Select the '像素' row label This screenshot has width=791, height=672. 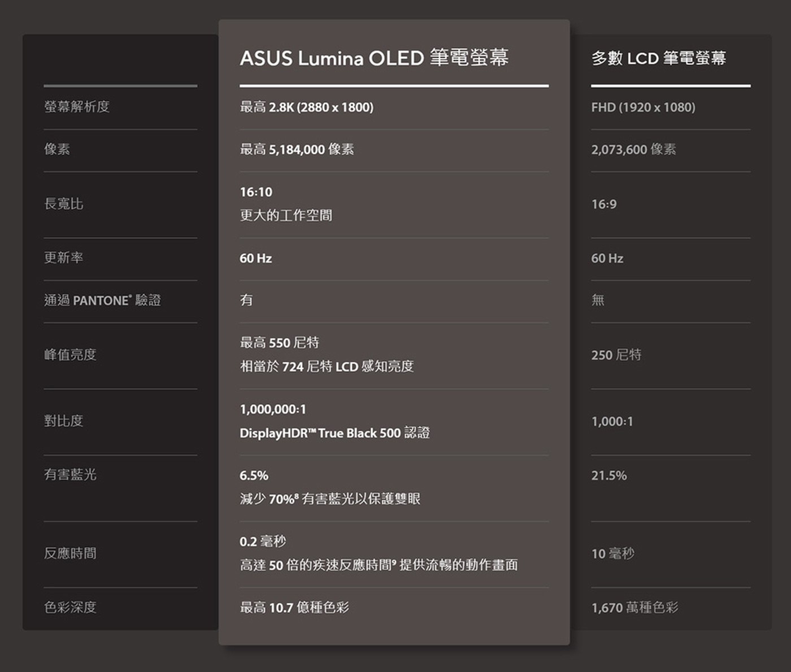(x=57, y=149)
